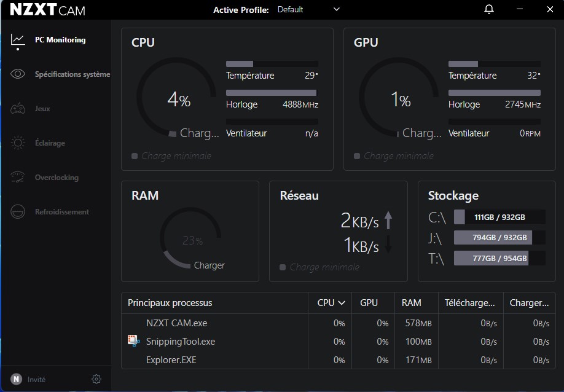Toggle Réseau Charge minimale checkbox

pos(283,267)
